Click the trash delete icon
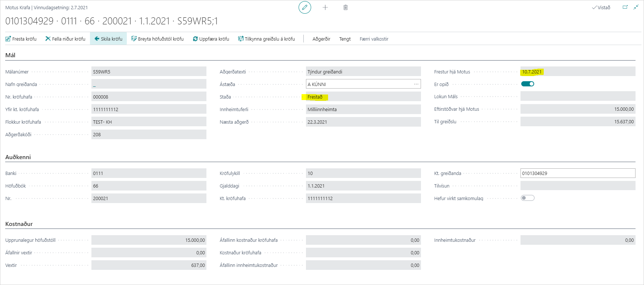This screenshot has height=285, width=644. (x=345, y=7)
